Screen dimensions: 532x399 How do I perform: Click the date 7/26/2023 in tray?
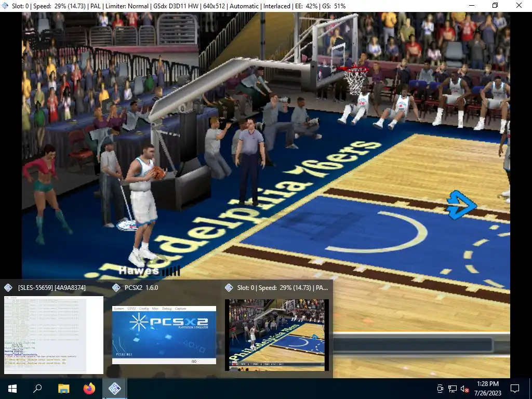click(x=487, y=394)
